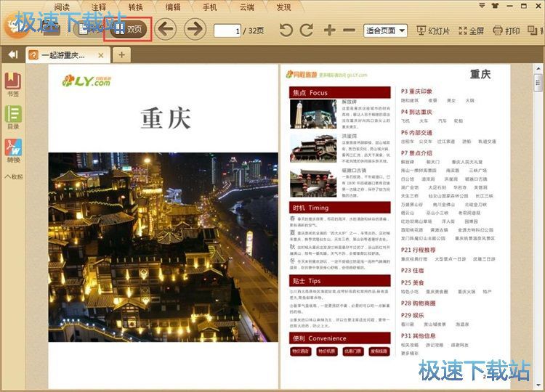
Task: Click P23 住宿 contents entry
Action: 412,271
